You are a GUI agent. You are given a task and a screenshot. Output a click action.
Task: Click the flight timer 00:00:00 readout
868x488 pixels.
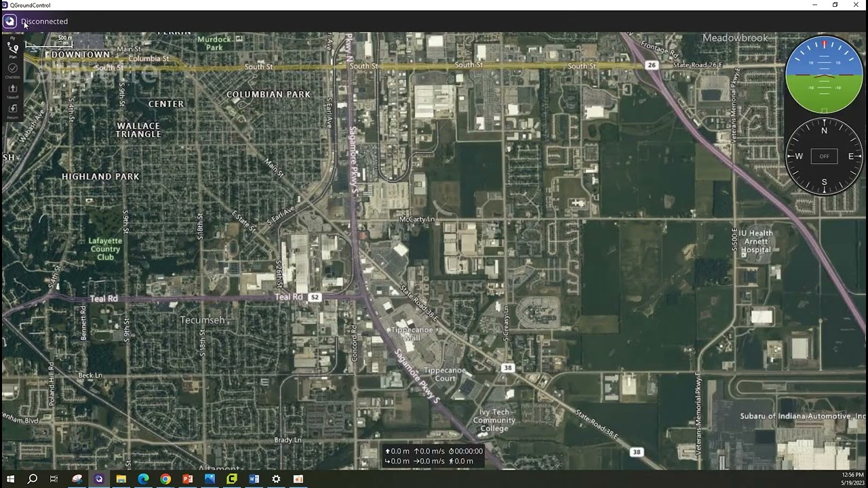pyautogui.click(x=465, y=451)
